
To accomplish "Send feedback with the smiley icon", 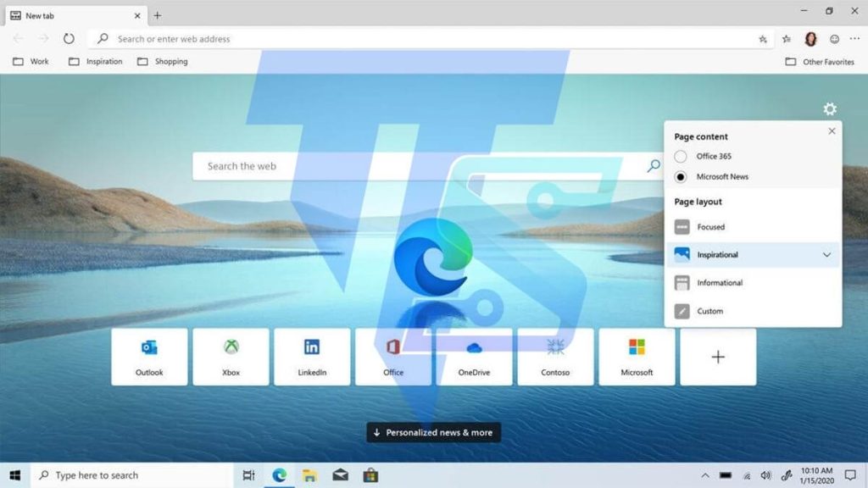I will [x=834, y=39].
